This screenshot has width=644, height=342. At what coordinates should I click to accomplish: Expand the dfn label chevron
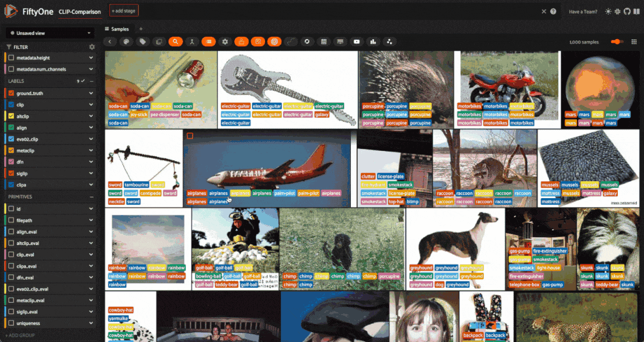90,162
